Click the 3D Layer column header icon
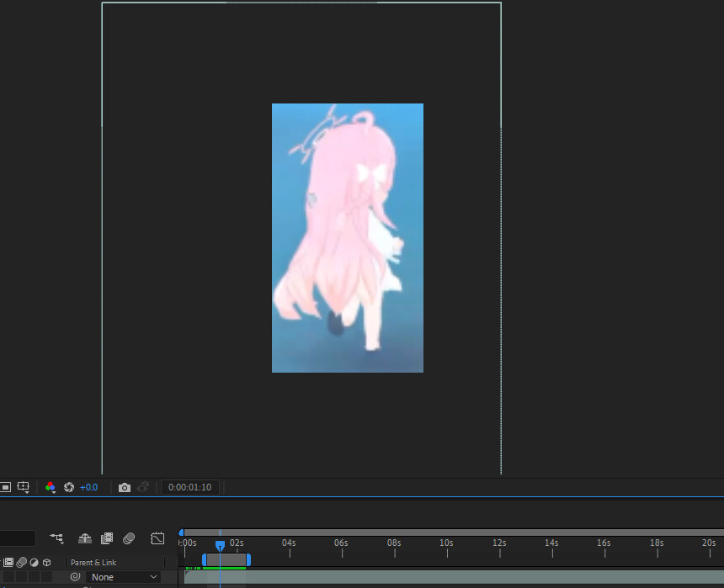 click(x=46, y=562)
